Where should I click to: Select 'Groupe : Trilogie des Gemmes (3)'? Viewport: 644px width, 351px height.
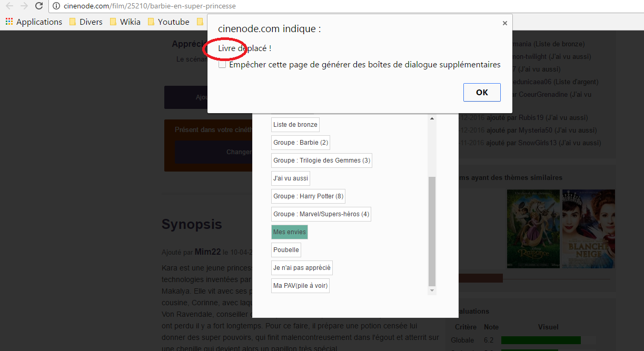pyautogui.click(x=322, y=161)
